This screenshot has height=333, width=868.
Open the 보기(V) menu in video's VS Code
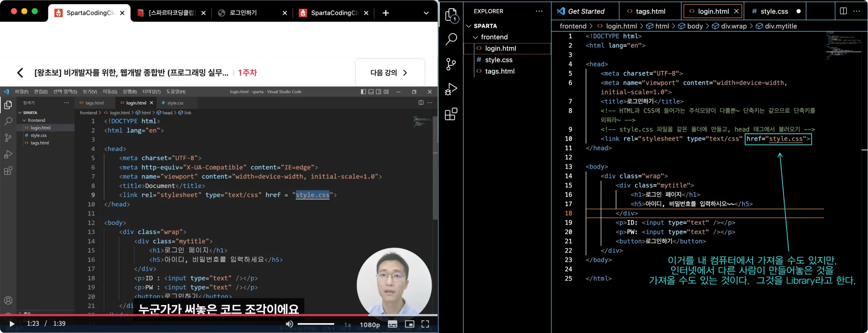click(90, 92)
